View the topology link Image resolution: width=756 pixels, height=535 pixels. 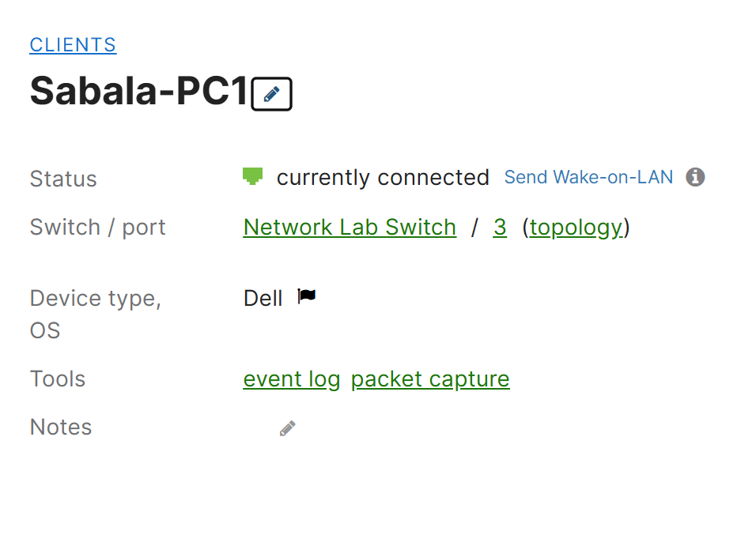pyautogui.click(x=576, y=228)
